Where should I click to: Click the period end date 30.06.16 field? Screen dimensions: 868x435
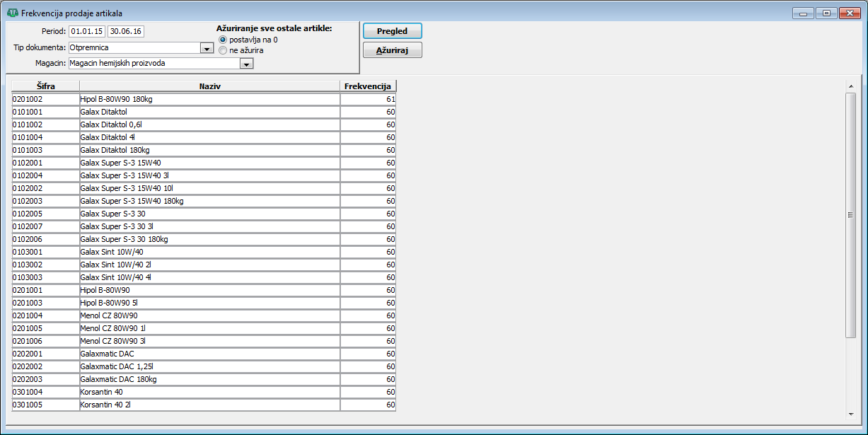(126, 31)
